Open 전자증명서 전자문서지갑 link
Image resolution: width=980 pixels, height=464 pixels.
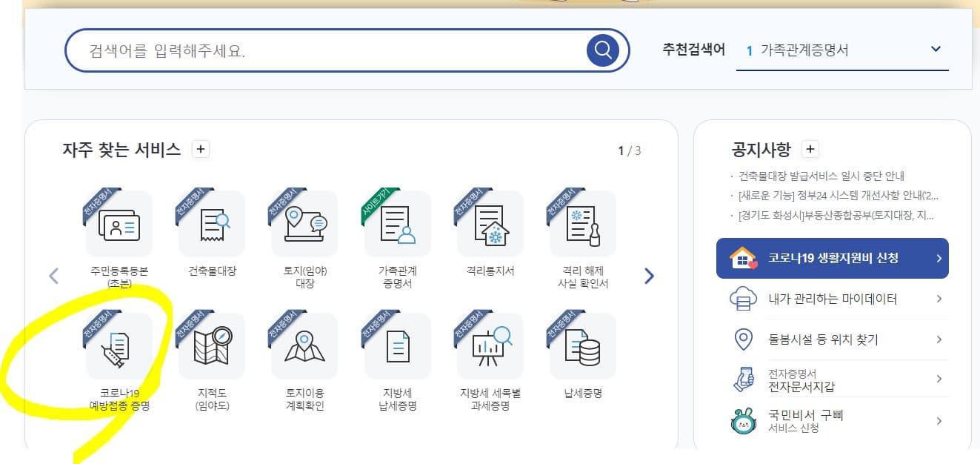(x=802, y=380)
